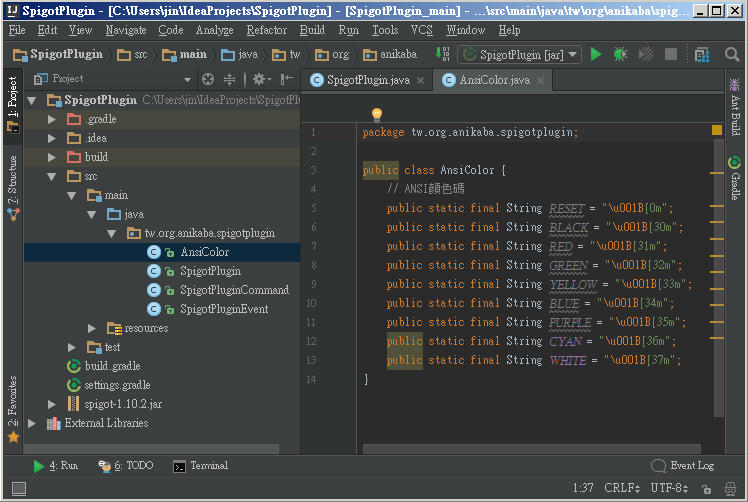Open the Navigate menu
Image resolution: width=748 pixels, height=502 pixels.
point(126,31)
